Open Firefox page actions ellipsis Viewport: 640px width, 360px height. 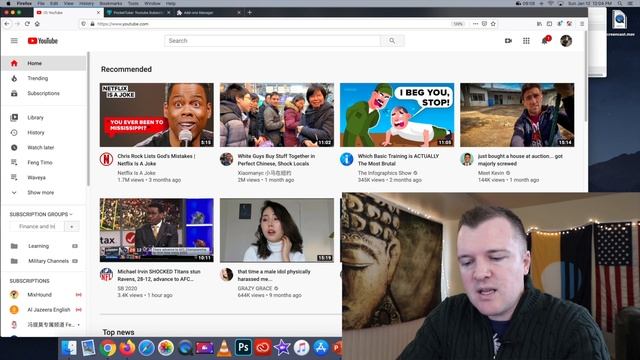[x=475, y=24]
